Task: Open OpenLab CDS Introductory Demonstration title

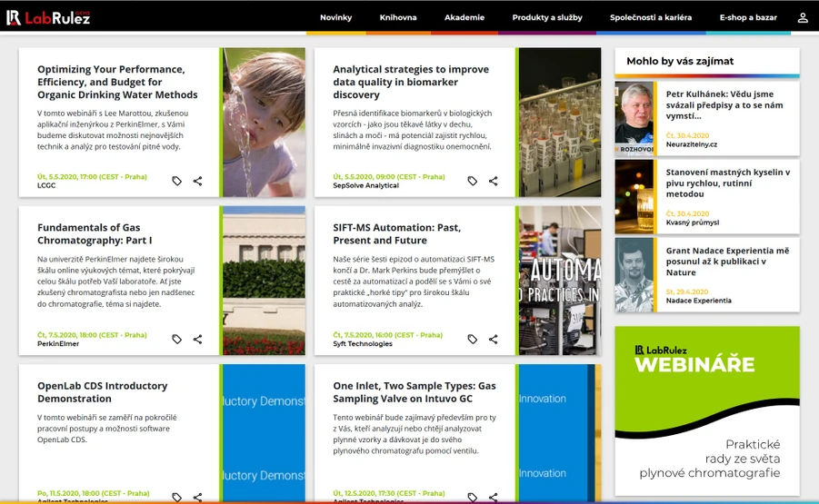Action: 103,391
